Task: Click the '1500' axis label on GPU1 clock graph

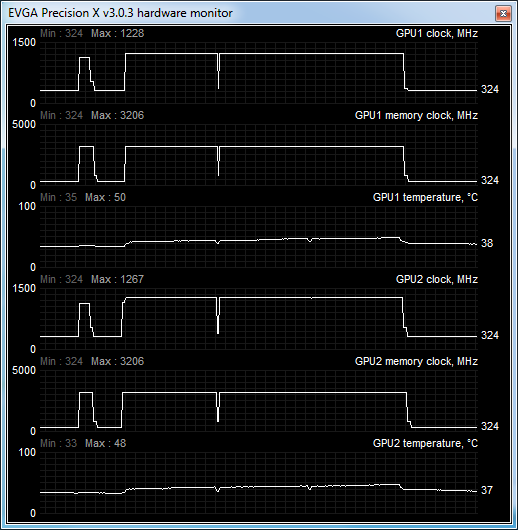Action: point(24,43)
